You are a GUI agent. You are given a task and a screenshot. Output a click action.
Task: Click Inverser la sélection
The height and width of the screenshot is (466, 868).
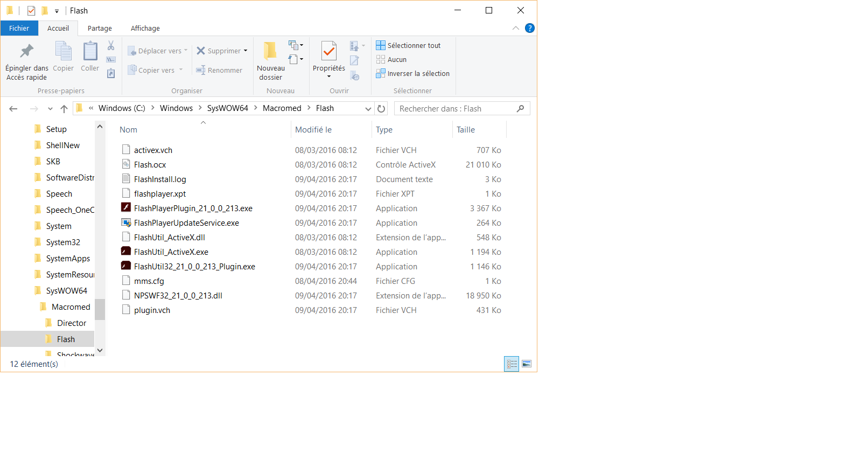[x=412, y=73]
